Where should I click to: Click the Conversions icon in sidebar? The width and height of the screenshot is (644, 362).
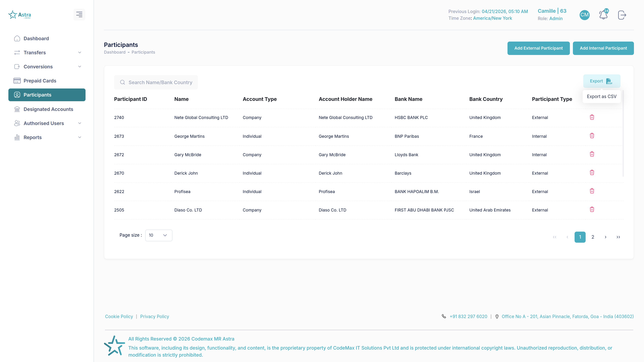coord(17,67)
